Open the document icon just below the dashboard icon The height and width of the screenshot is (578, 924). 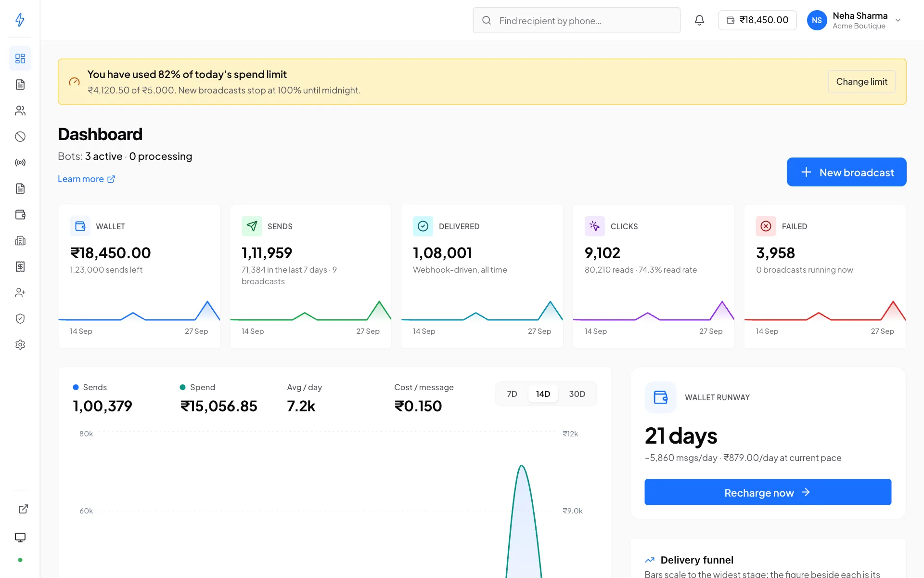click(x=20, y=85)
